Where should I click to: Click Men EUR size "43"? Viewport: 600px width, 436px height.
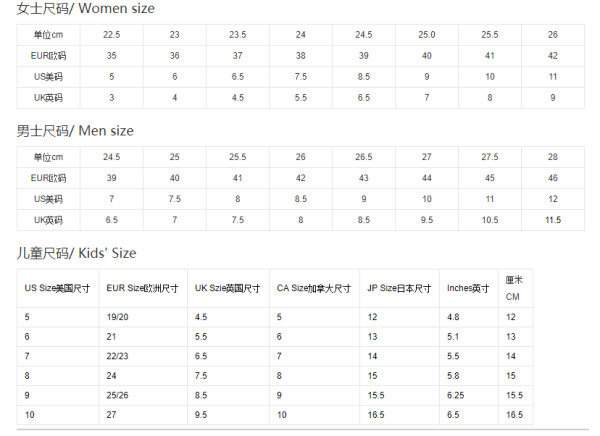tap(364, 178)
